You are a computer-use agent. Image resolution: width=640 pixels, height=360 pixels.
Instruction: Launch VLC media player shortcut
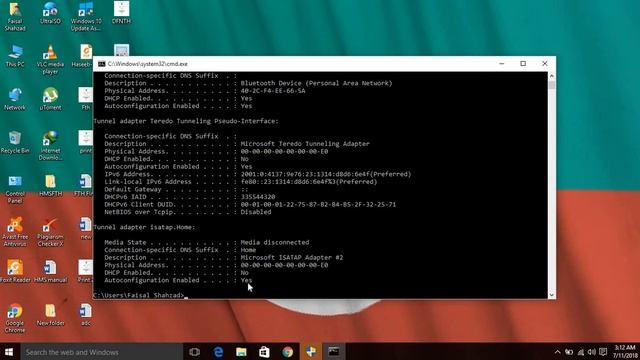[50, 60]
